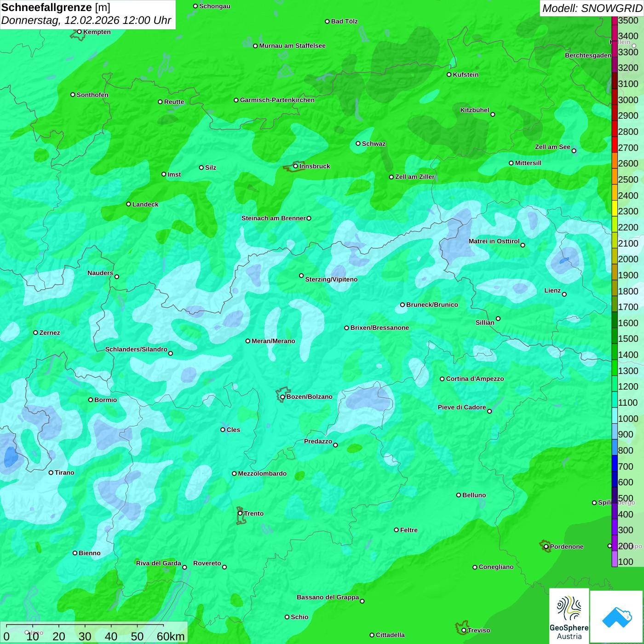This screenshot has height=644, width=644.
Task: Click the Zell am See location dot
Action: [574, 150]
